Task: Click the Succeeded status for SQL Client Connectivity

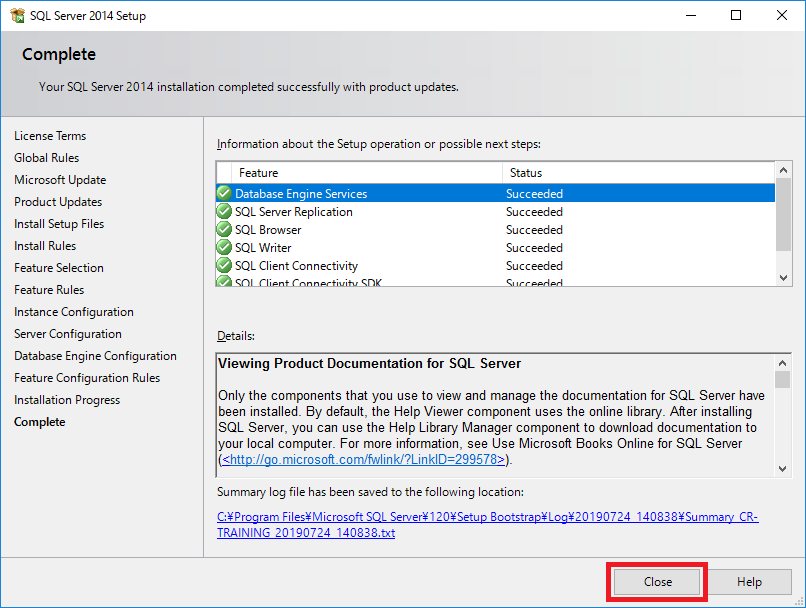Action: click(534, 266)
